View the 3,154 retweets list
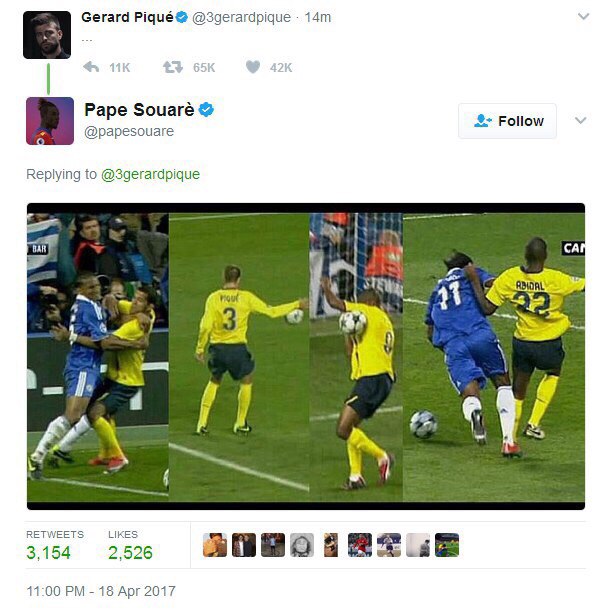This screenshot has width=608, height=609. pos(55,545)
